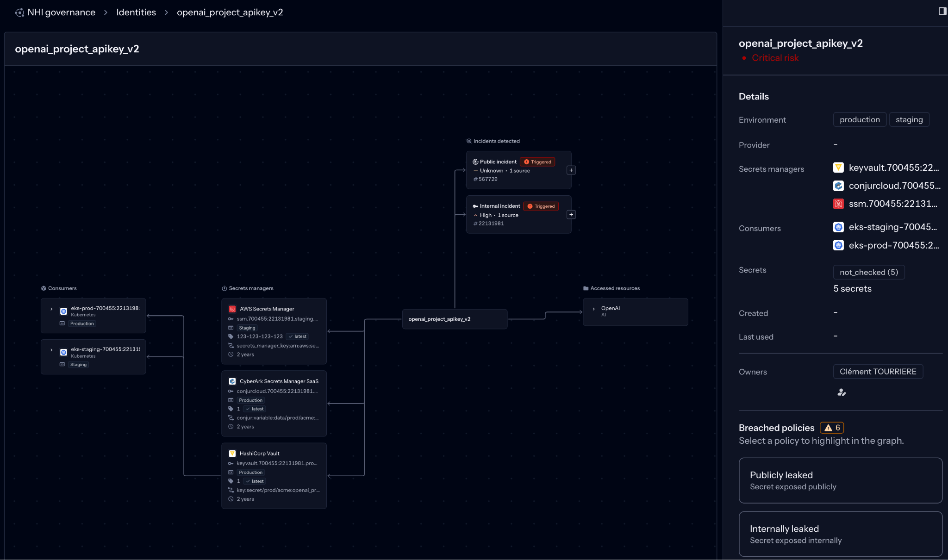Click eks-prod Production label

pyautogui.click(x=82, y=324)
